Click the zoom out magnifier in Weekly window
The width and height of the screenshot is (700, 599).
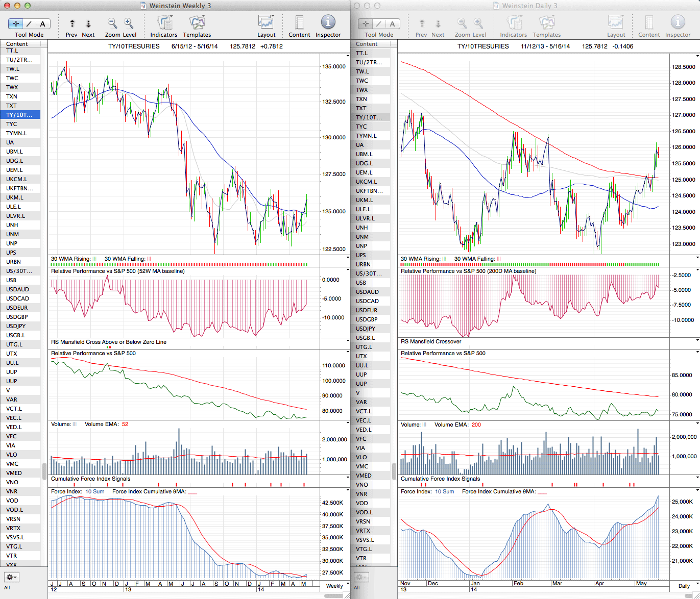[112, 23]
